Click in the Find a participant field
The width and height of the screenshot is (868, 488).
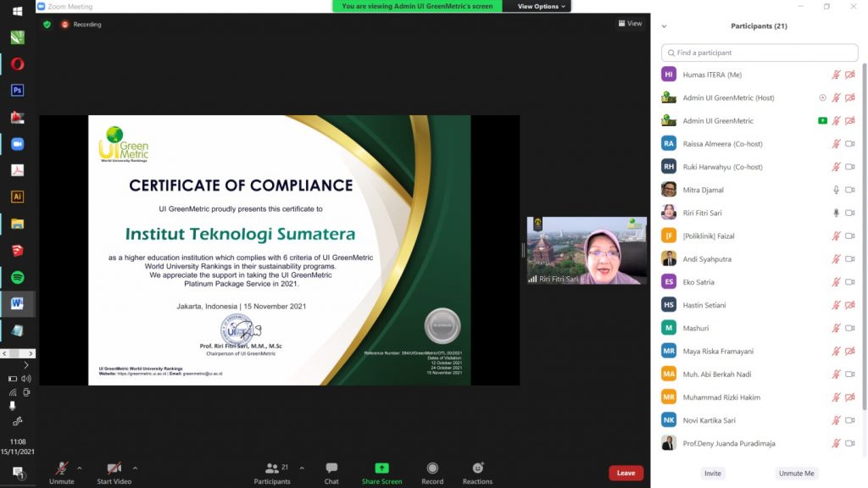pos(759,53)
